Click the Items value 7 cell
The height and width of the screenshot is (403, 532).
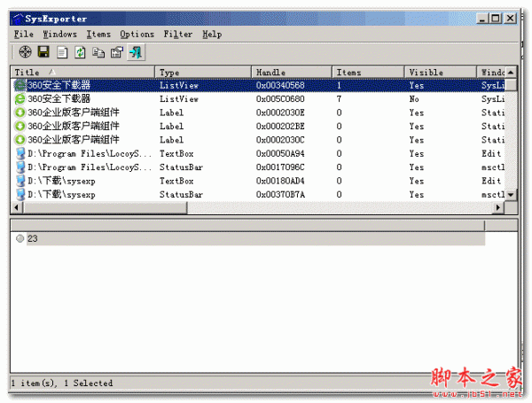[x=339, y=99]
